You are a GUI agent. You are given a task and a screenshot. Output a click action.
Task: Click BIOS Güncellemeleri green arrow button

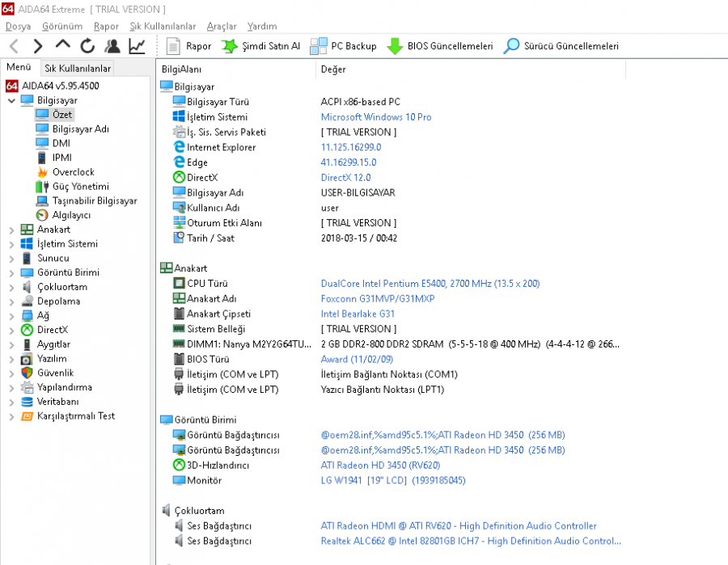click(440, 46)
